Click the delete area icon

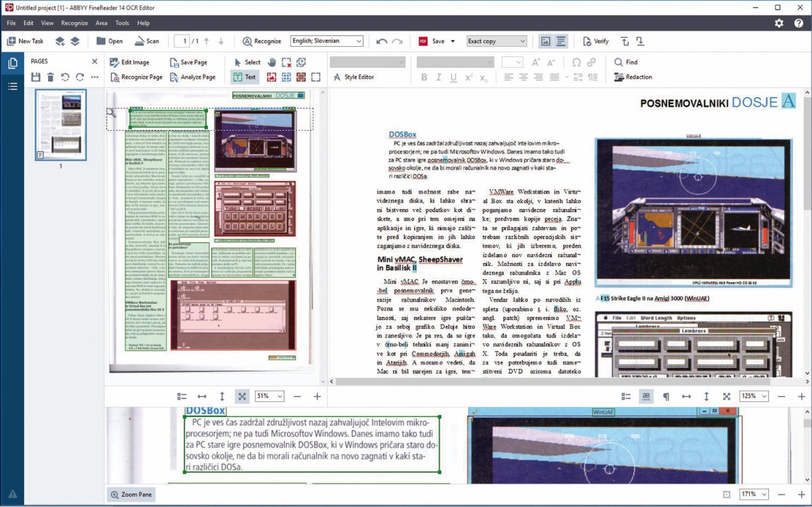coord(287,62)
